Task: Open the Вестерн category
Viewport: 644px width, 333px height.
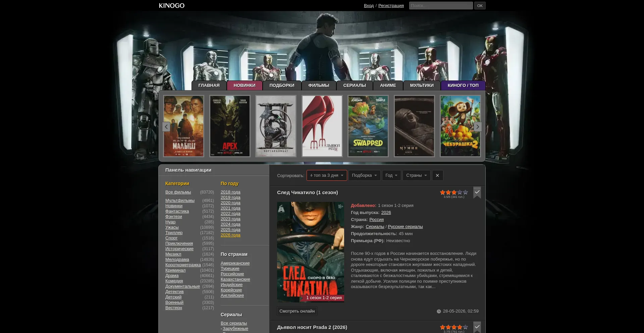Action: [x=174, y=308]
